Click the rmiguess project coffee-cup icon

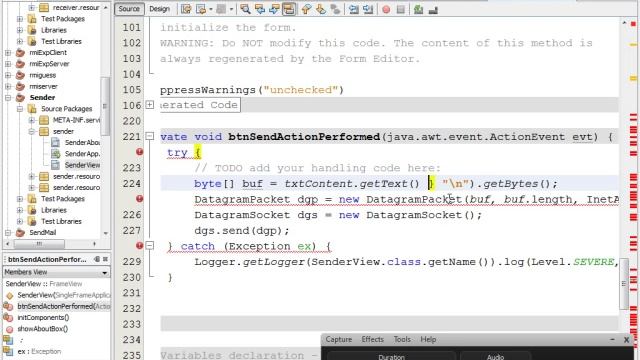pos(20,75)
